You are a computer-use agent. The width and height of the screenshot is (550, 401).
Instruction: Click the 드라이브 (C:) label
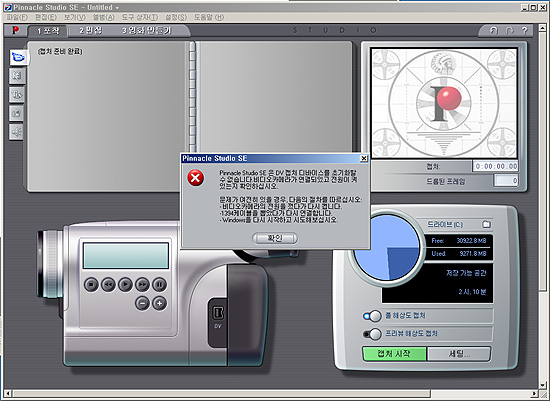445,224
